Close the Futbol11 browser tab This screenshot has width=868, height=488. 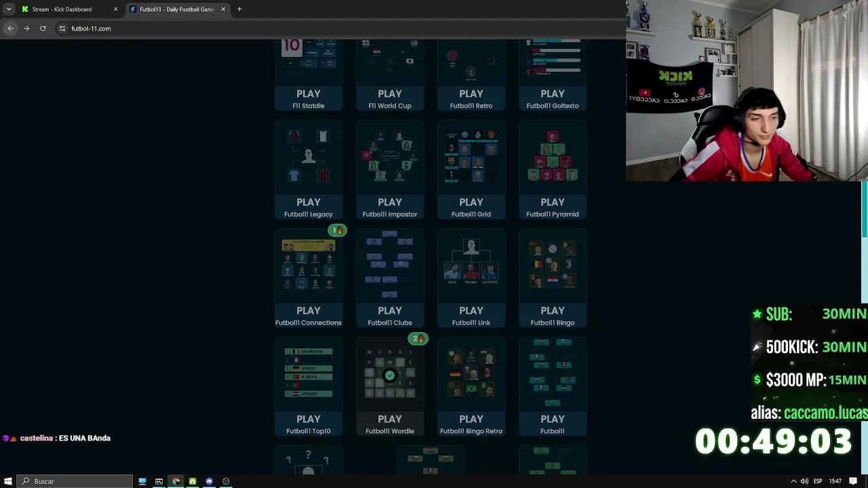pos(223,9)
